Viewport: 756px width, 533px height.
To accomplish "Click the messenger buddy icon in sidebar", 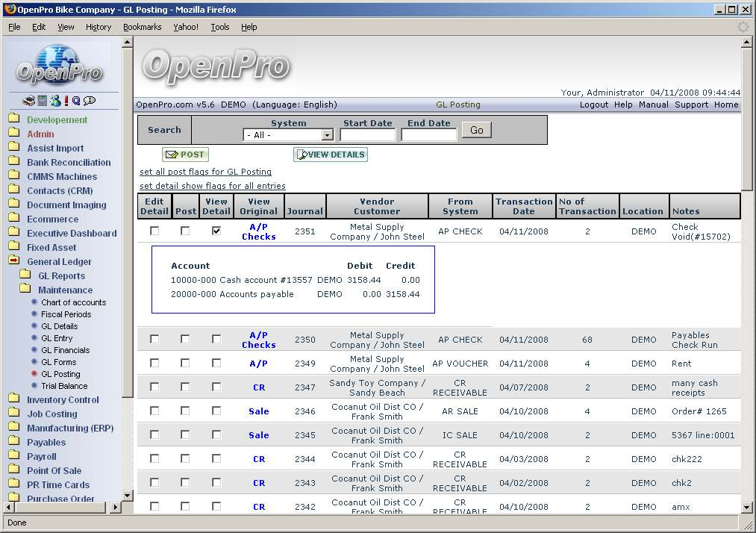I will pos(54,101).
